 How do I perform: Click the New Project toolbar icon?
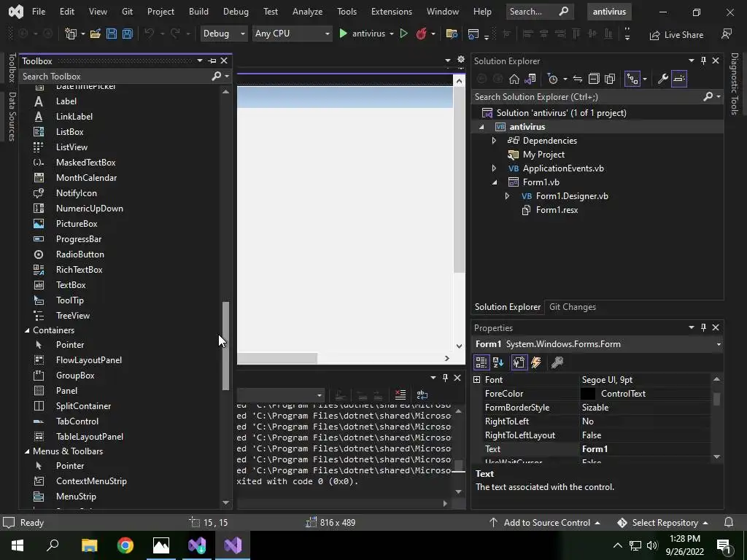[x=71, y=34]
